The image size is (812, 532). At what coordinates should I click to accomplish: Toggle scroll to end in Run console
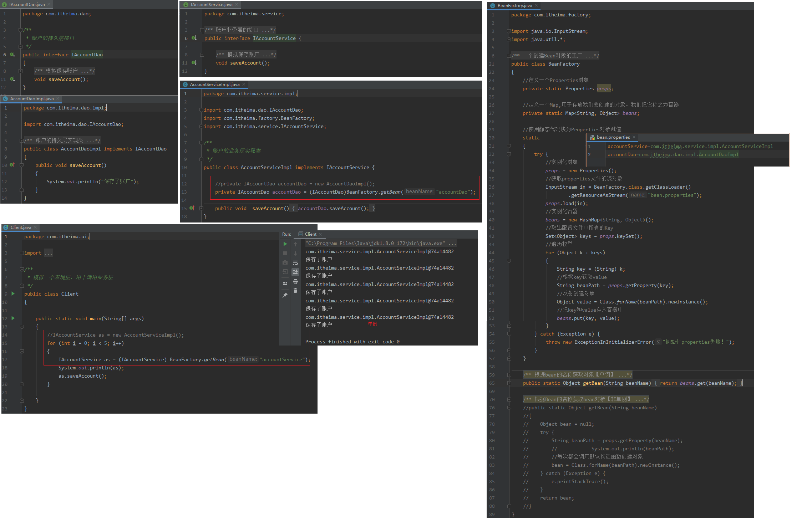[295, 272]
